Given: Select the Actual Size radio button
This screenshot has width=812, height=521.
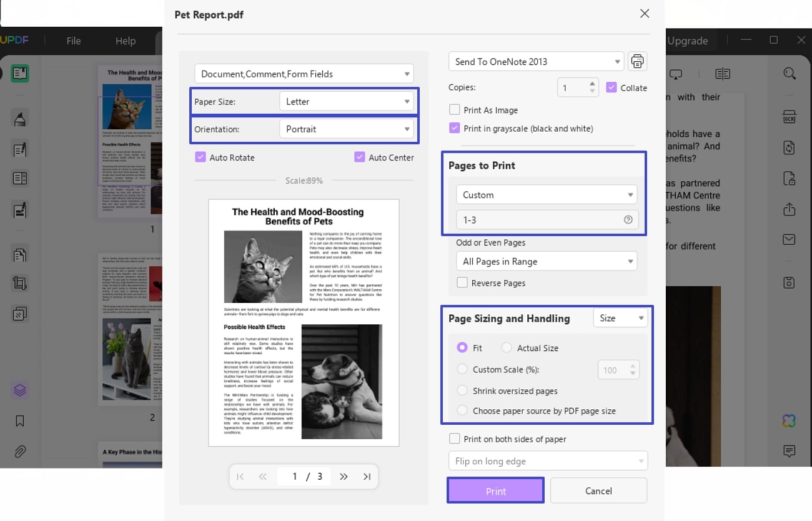Looking at the screenshot, I should pyautogui.click(x=506, y=347).
